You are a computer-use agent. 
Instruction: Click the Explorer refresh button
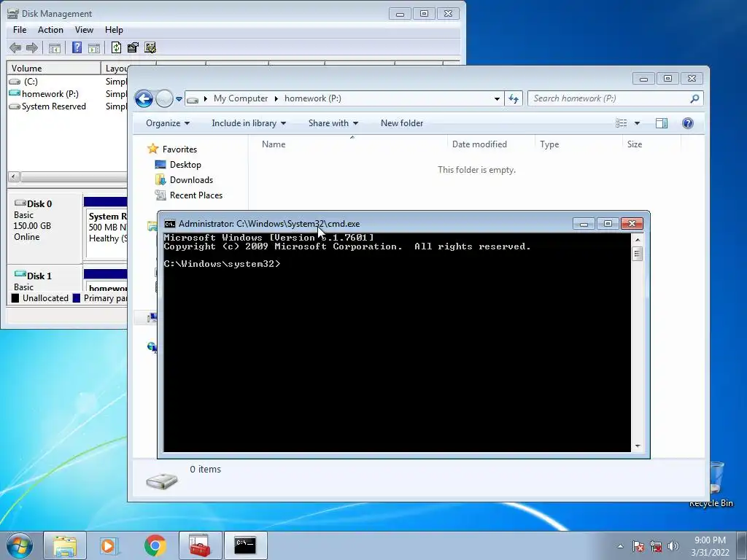pyautogui.click(x=513, y=98)
